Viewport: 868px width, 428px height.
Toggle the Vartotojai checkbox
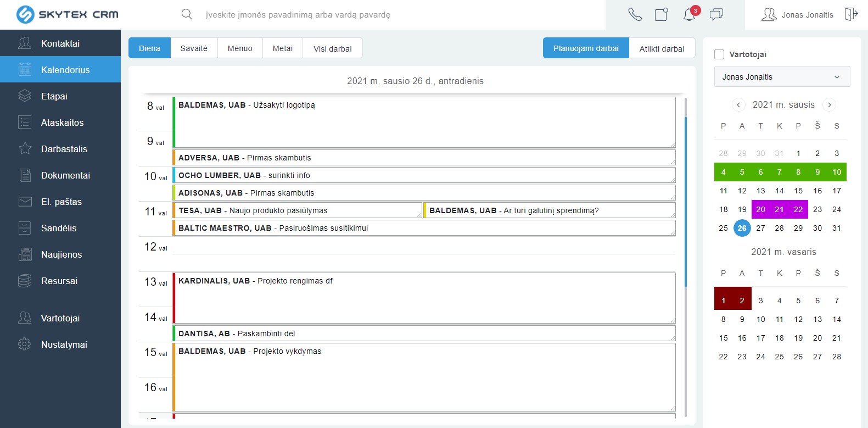point(719,54)
